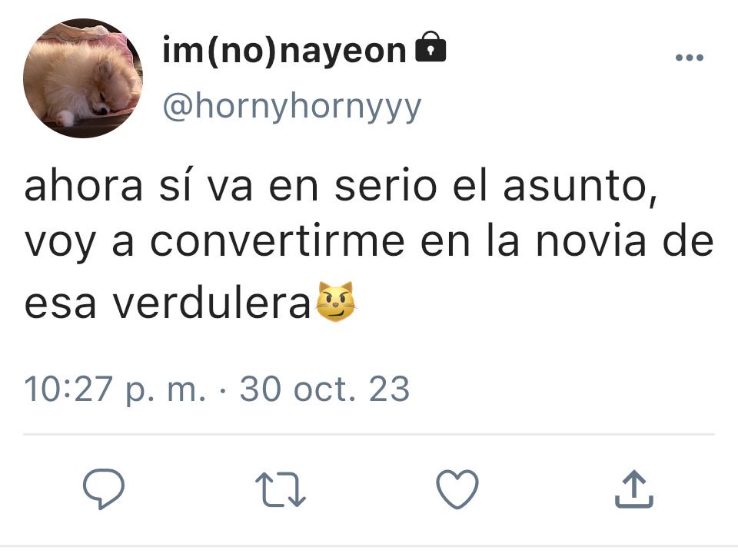738x560 pixels.
Task: Click the tweet line starting 'ahora sí va'
Action: [x=341, y=186]
